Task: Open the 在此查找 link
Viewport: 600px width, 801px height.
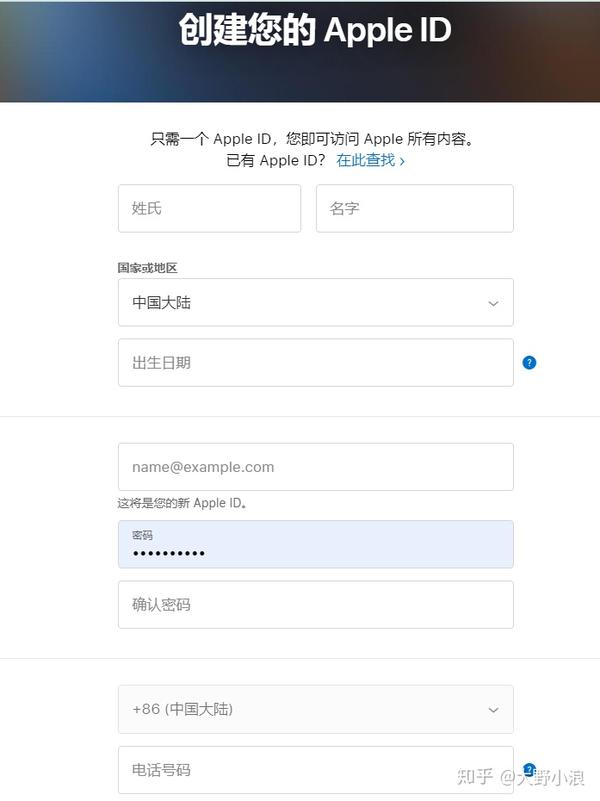Action: click(370, 160)
